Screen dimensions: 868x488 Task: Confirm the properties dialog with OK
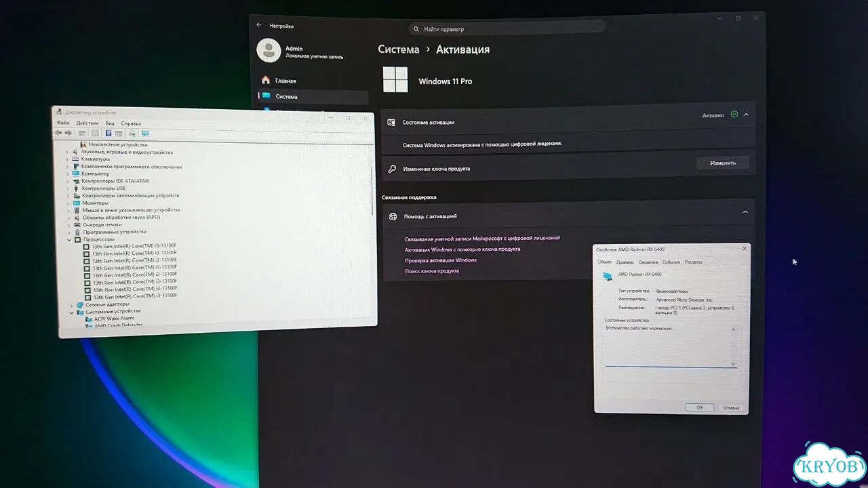700,407
